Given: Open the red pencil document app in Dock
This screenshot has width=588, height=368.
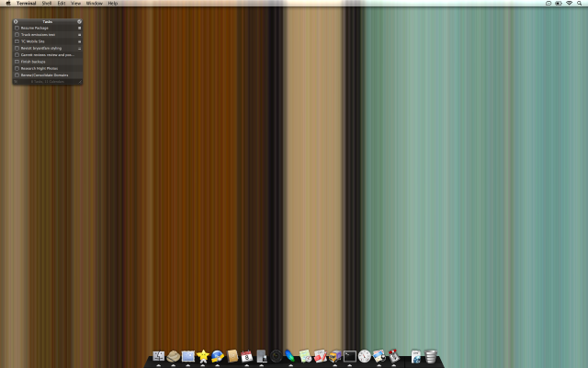Looking at the screenshot, I should 321,356.
